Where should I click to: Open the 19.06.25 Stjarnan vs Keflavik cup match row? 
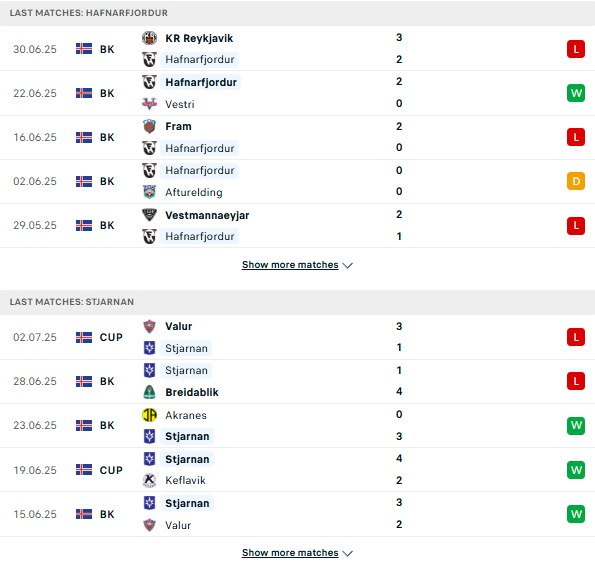pos(298,470)
